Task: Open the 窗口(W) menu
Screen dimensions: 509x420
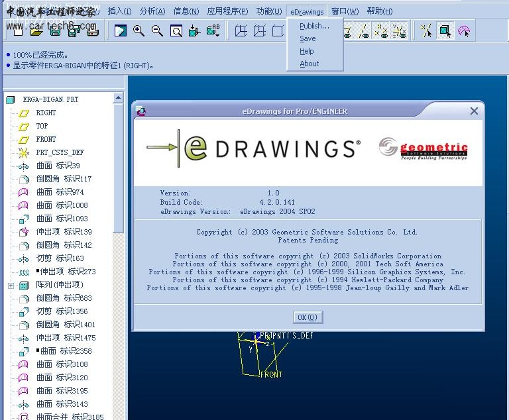Action: coord(345,11)
